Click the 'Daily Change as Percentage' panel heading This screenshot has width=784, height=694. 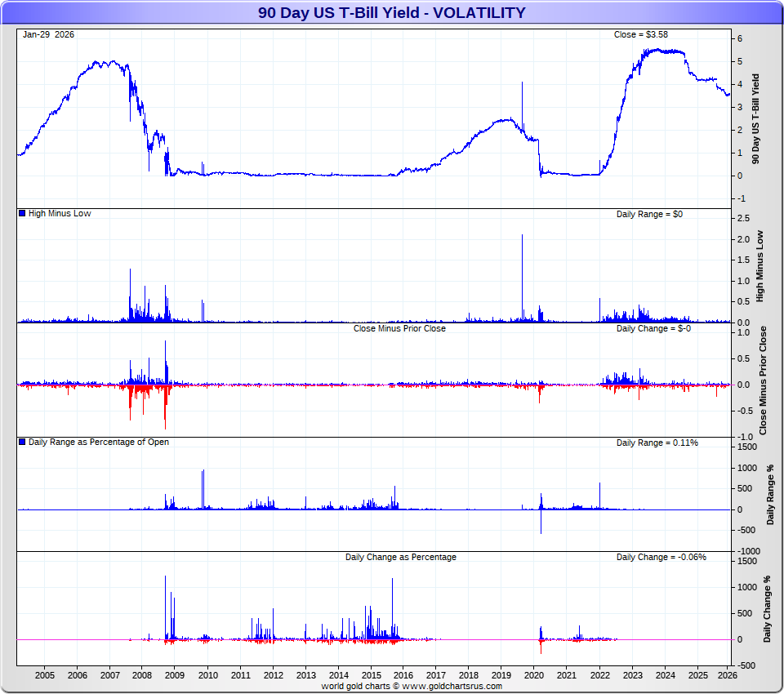pyautogui.click(x=400, y=557)
